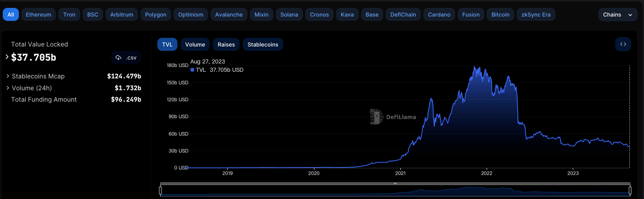Screen dimensions: 644x199
Task: Filter by Tron chain
Action: click(x=69, y=15)
